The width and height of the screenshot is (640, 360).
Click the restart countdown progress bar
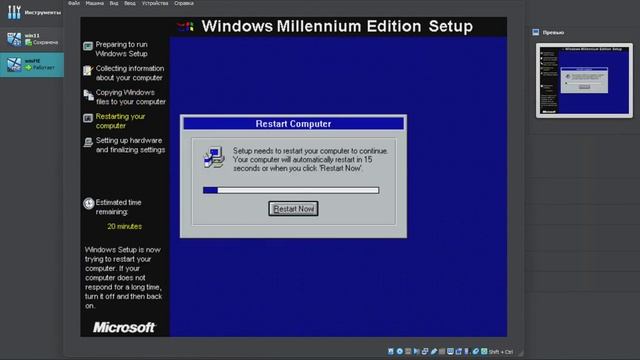click(291, 190)
